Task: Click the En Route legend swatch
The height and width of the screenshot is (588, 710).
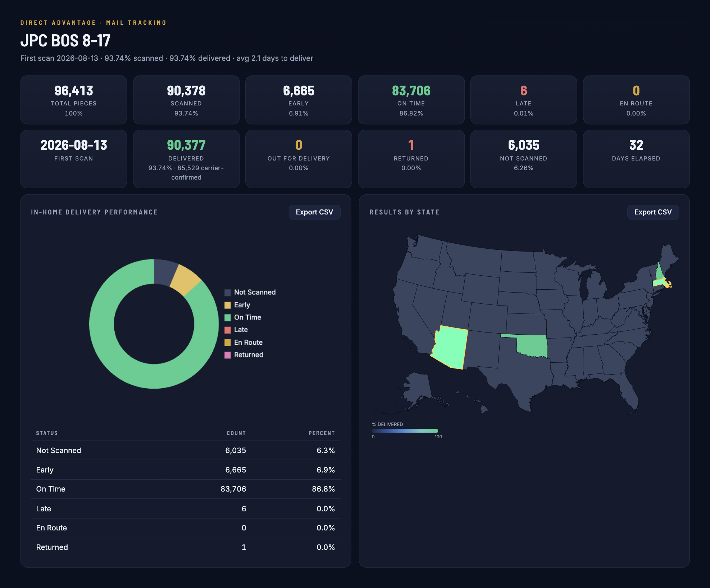Action: click(228, 343)
